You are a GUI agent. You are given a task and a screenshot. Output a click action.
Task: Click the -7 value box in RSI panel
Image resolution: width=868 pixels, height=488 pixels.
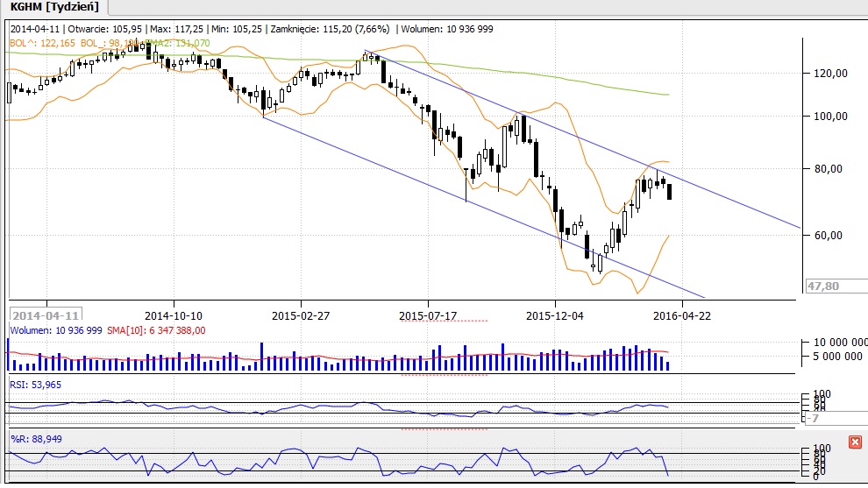pos(836,418)
